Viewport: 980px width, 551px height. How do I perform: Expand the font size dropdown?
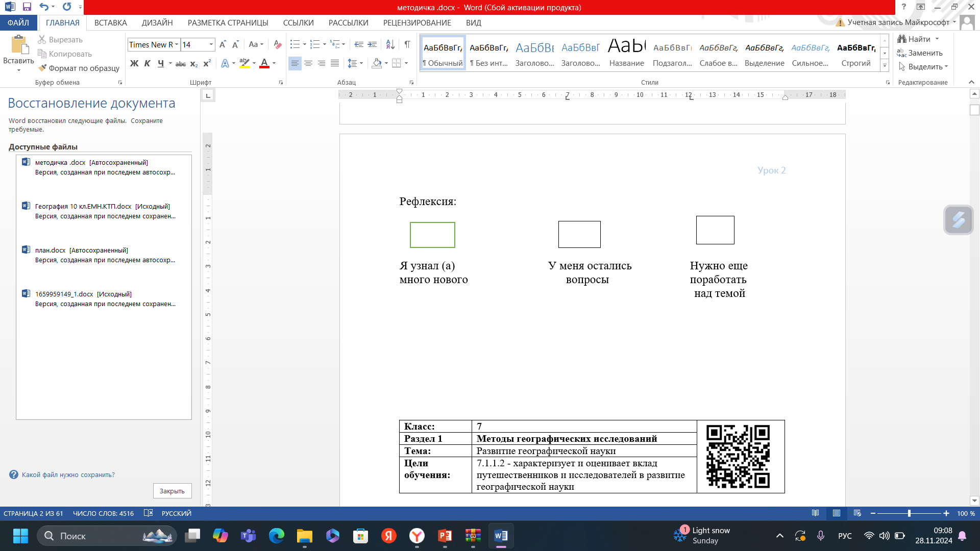click(211, 44)
